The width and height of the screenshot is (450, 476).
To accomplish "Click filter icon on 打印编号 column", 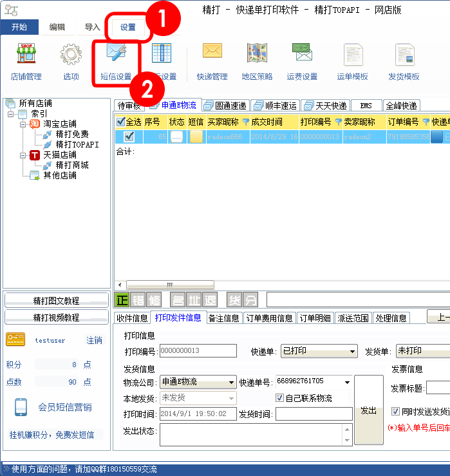I will [339, 122].
